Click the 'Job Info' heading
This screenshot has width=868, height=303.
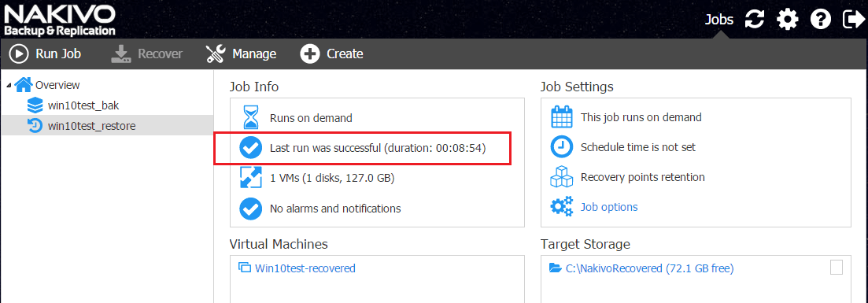[x=254, y=87]
